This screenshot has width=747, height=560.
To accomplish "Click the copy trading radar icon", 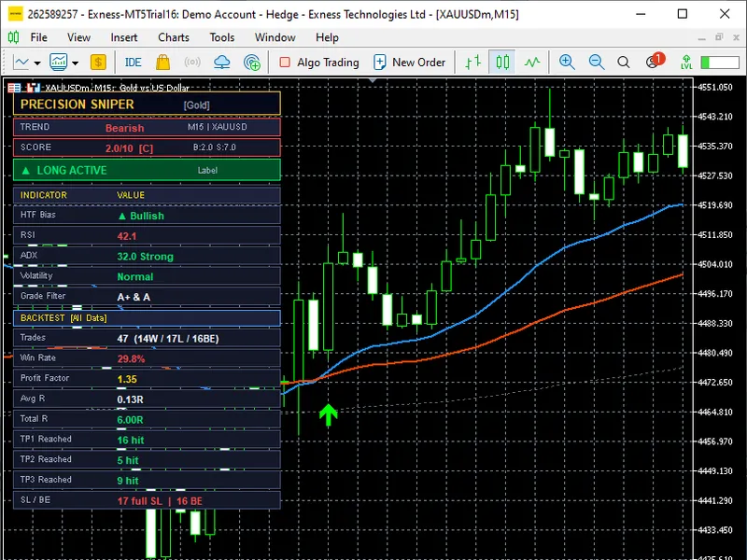I will click(251, 63).
